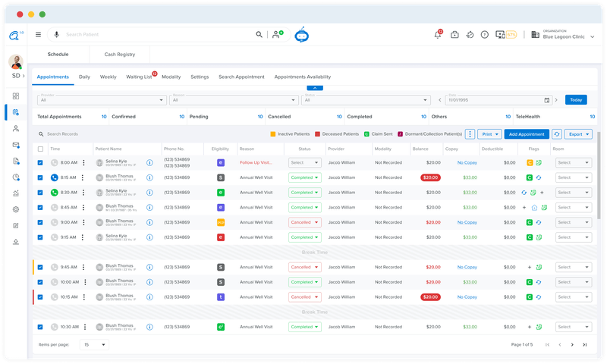Open Status dropdown for 8:00 AM row
Viewport: 607px width, 364px height.
(x=304, y=162)
